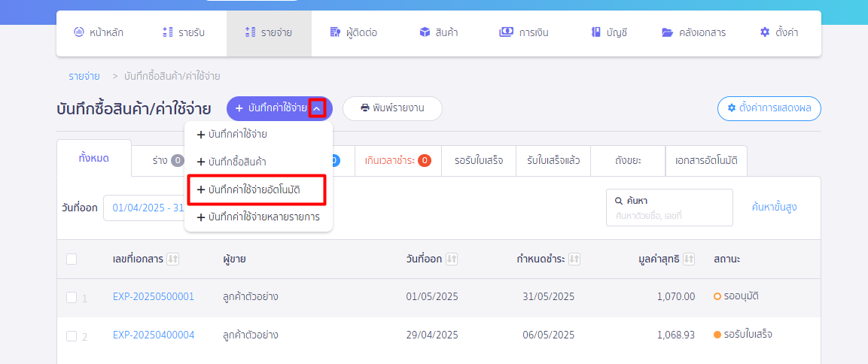
Task: Click the รออนุมัติ status on first row
Action: (x=736, y=296)
